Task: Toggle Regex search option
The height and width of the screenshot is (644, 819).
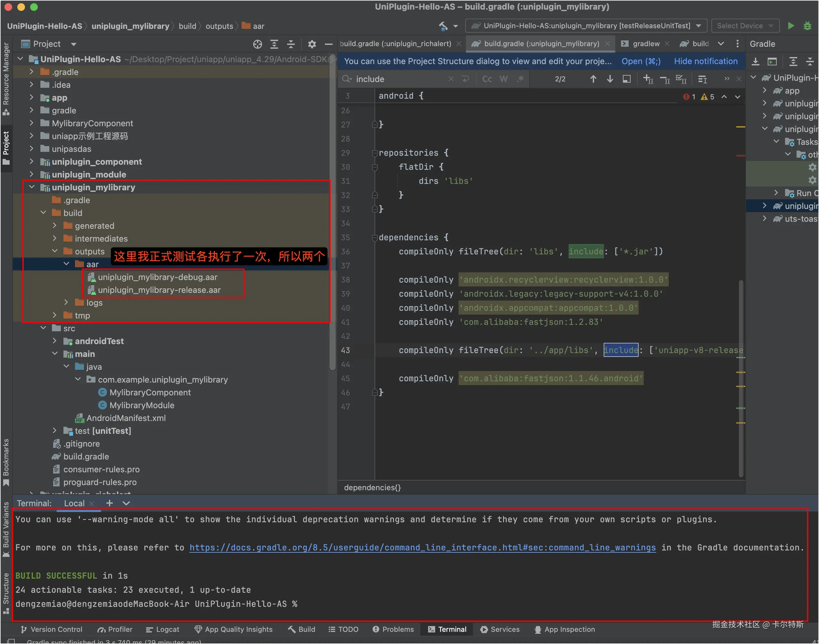Action: tap(520, 79)
